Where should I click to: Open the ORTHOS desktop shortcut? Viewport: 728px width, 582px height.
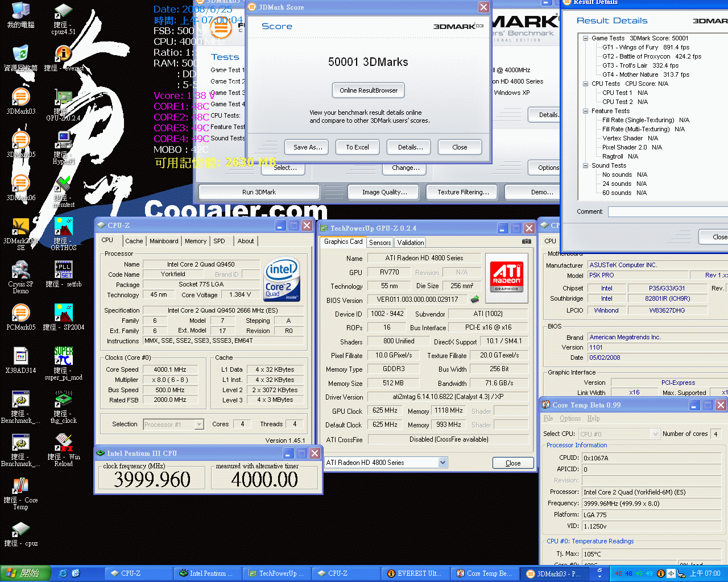[63, 228]
